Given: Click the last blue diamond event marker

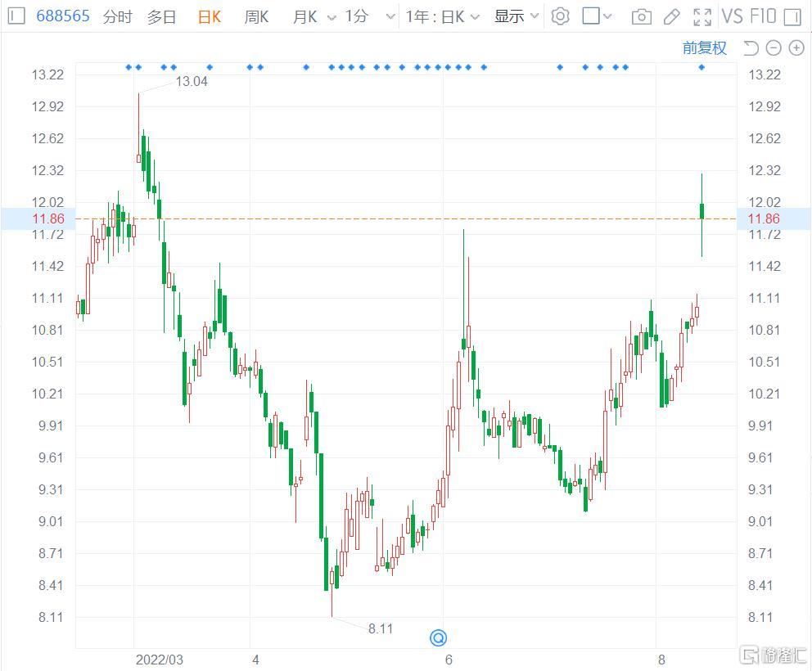Looking at the screenshot, I should coord(701,67).
